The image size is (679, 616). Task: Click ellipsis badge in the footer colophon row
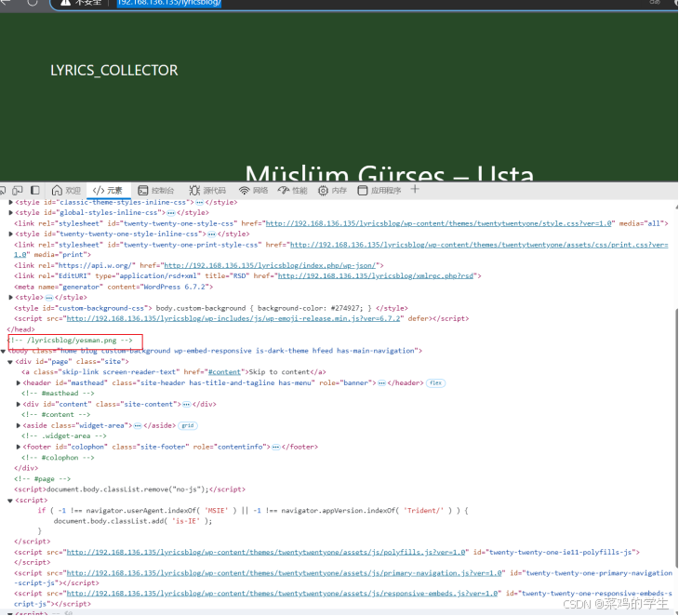tap(276, 447)
